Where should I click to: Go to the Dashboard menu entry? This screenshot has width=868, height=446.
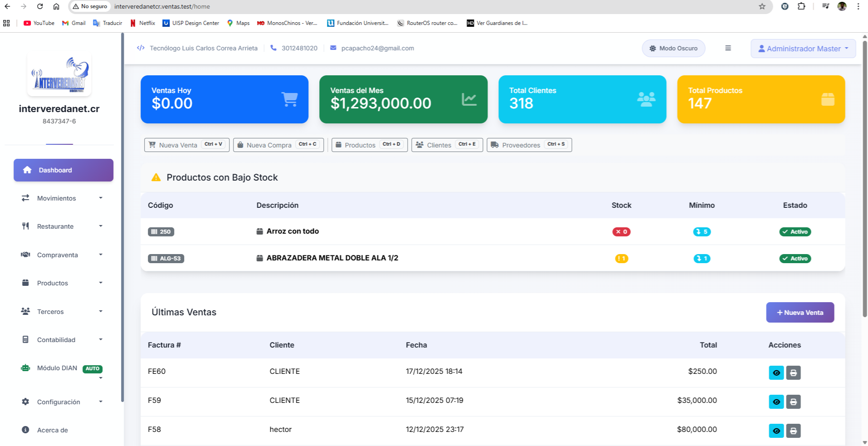pyautogui.click(x=55, y=170)
